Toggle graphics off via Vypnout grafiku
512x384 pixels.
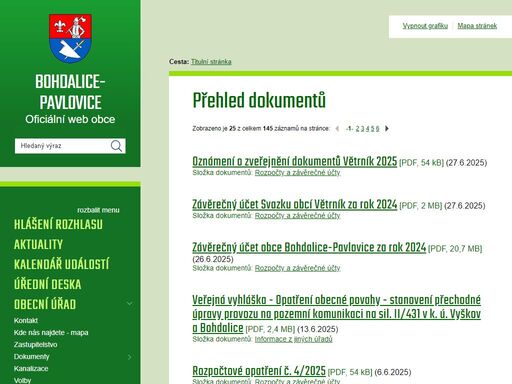[425, 26]
